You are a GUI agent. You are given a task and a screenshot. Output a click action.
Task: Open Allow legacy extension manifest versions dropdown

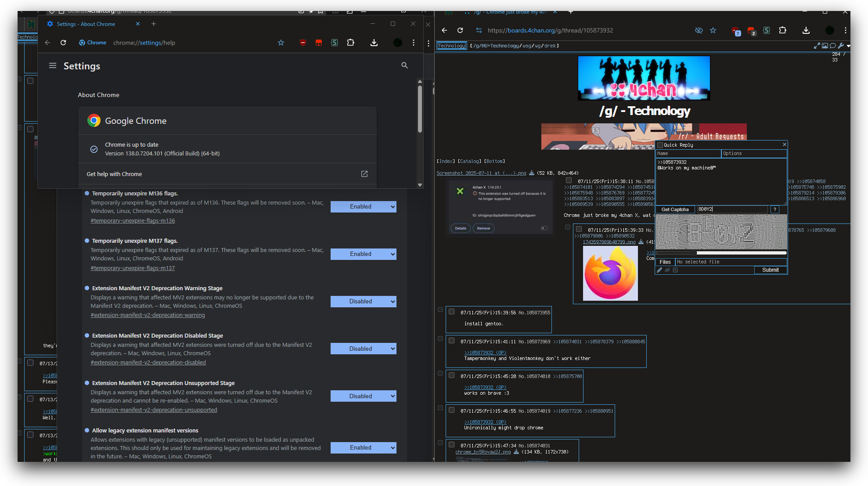tap(364, 448)
